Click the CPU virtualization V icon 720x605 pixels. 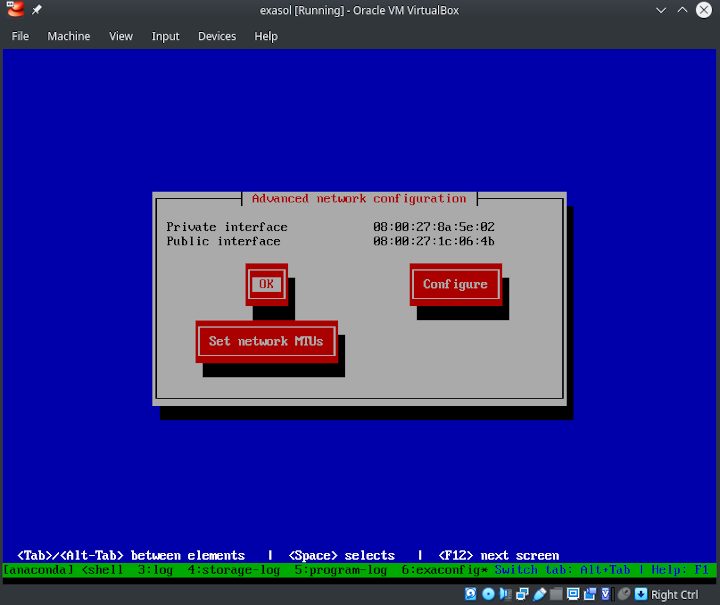[x=606, y=594]
